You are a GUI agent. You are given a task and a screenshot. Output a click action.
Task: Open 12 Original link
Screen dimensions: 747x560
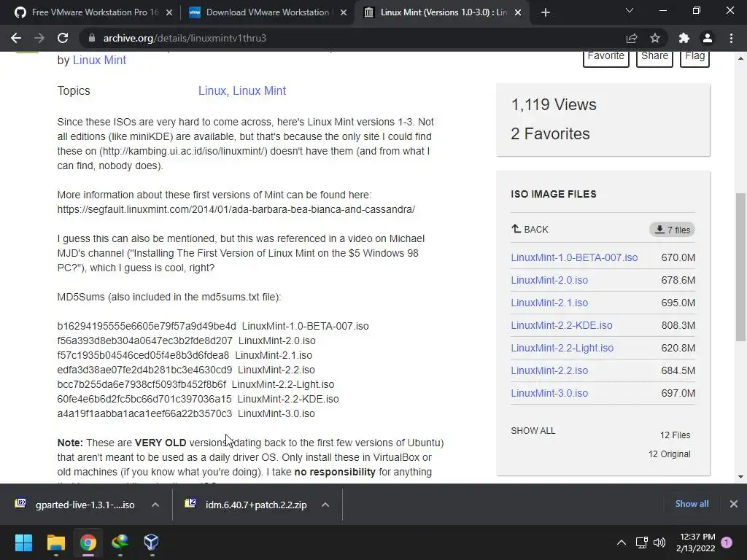[670, 454]
